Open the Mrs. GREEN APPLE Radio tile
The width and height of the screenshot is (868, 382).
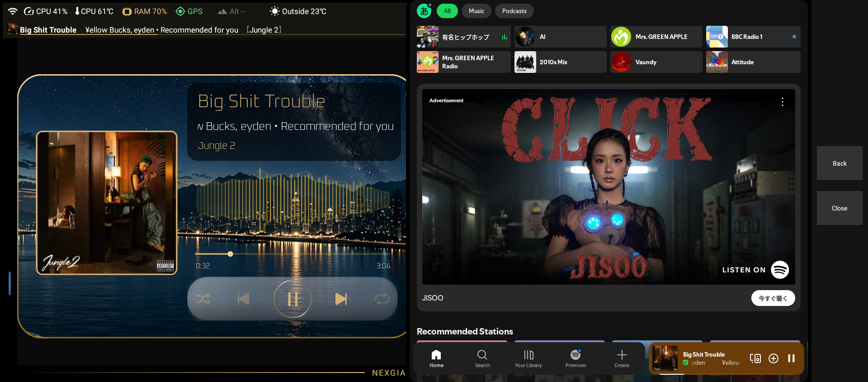tap(464, 62)
